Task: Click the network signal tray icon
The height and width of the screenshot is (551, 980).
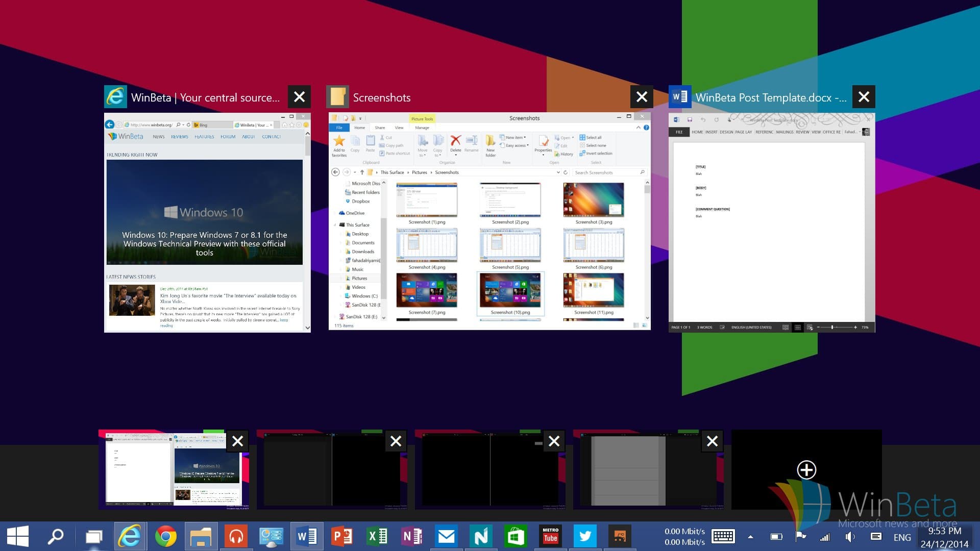Action: click(825, 537)
